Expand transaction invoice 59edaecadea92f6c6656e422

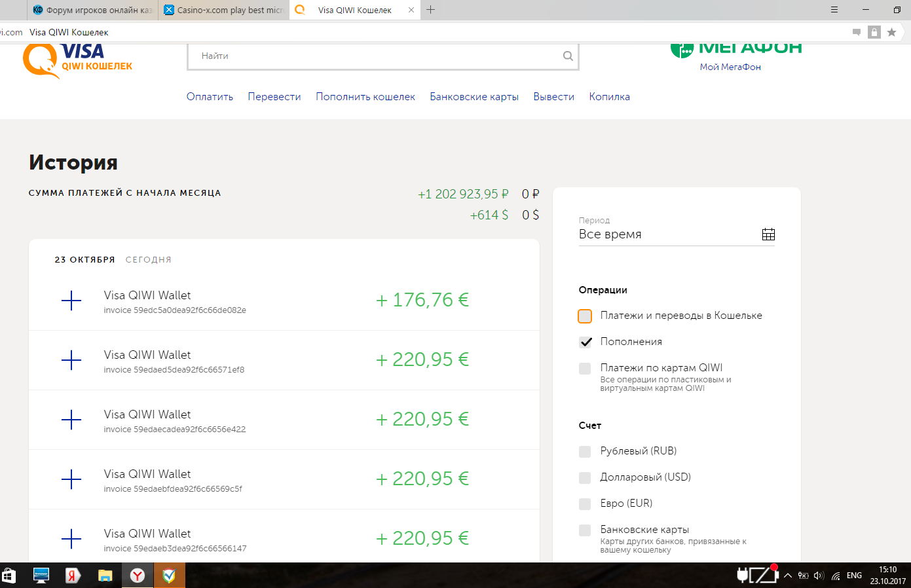pyautogui.click(x=71, y=420)
